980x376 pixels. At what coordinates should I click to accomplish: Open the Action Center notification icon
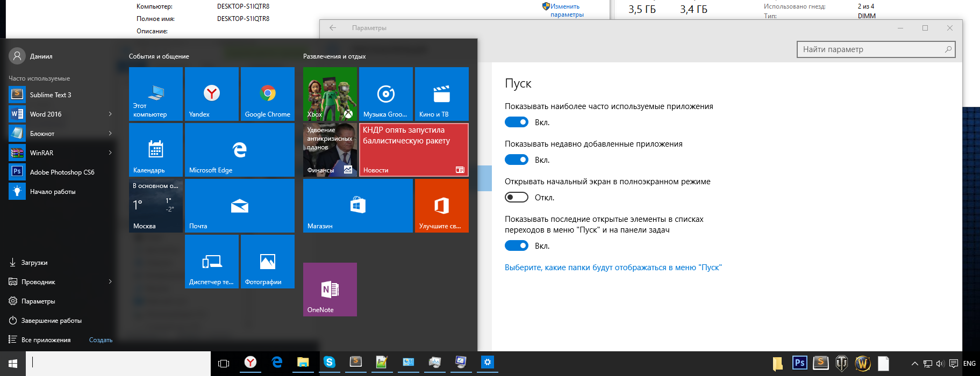pos(954,364)
